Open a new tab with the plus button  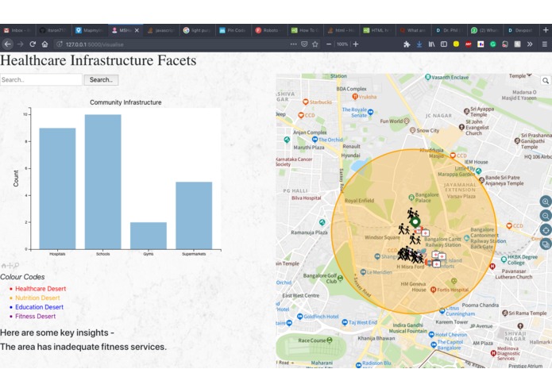pyautogui.click(x=546, y=30)
